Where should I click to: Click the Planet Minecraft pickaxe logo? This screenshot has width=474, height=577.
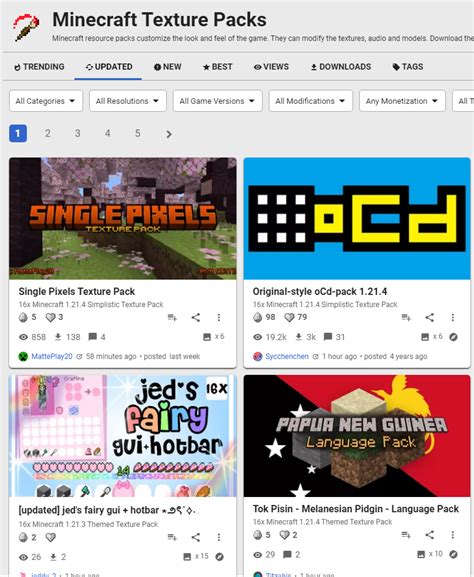[x=26, y=27]
